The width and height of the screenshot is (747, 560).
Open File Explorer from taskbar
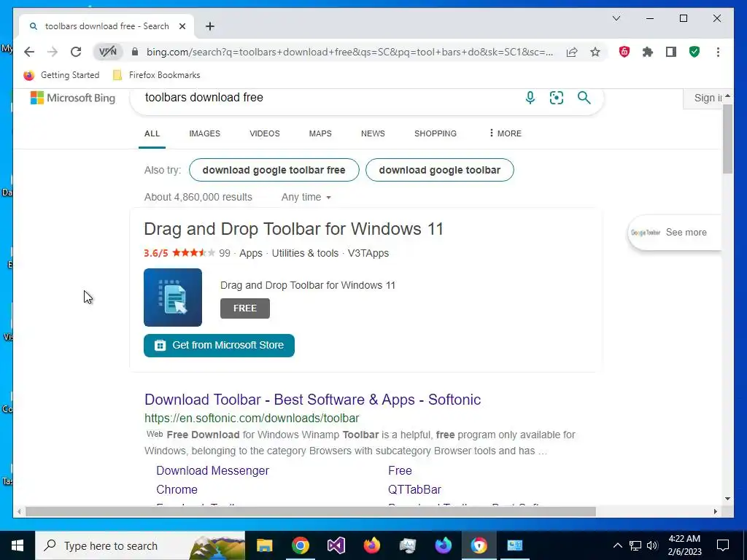click(264, 545)
